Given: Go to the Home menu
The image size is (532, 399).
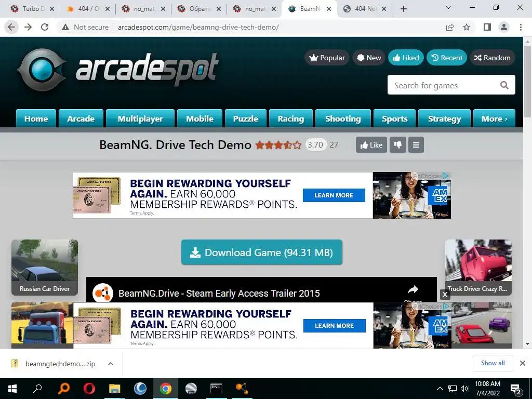Looking at the screenshot, I should coord(36,118).
